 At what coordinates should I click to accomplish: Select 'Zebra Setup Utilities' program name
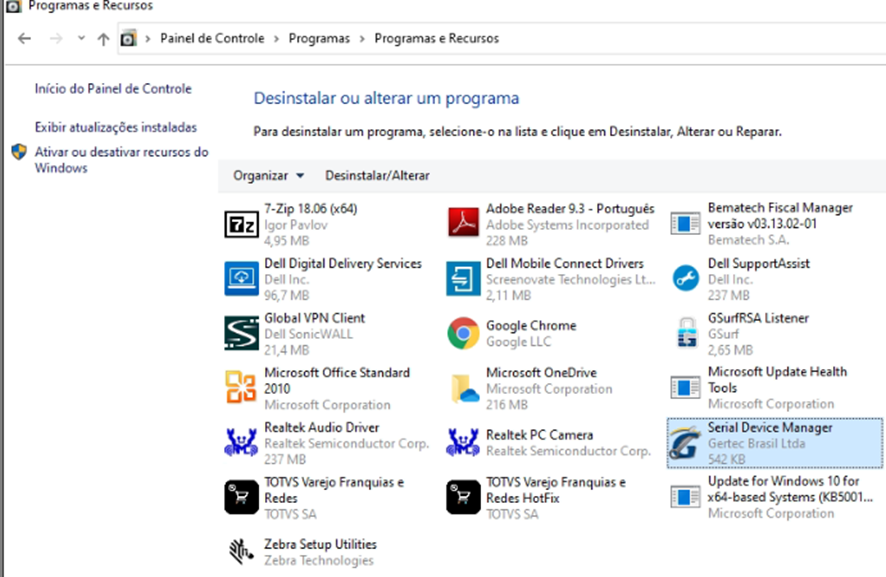pyautogui.click(x=320, y=544)
